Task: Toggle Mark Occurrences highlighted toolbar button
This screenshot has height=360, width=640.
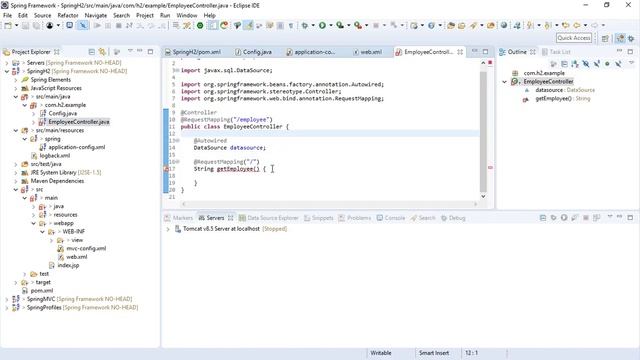Action: tap(248, 25)
